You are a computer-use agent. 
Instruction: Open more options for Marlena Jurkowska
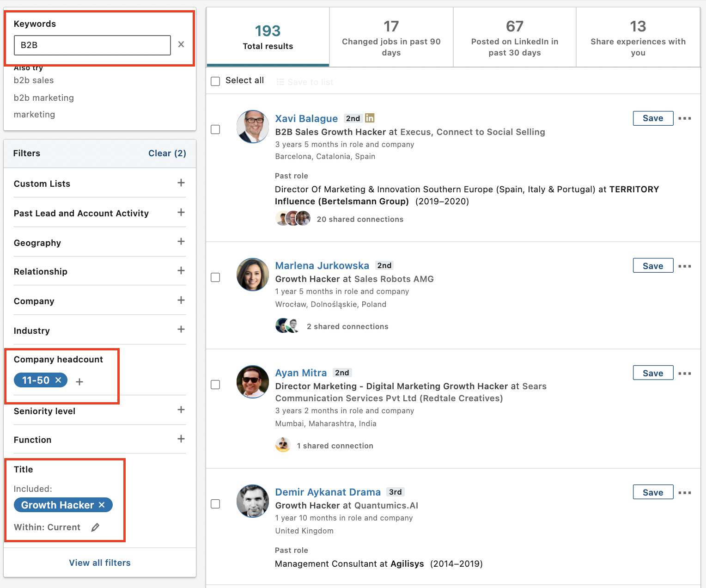click(685, 266)
